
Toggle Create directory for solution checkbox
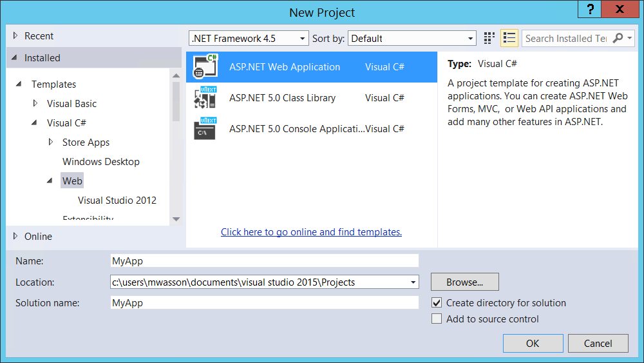pyautogui.click(x=437, y=303)
